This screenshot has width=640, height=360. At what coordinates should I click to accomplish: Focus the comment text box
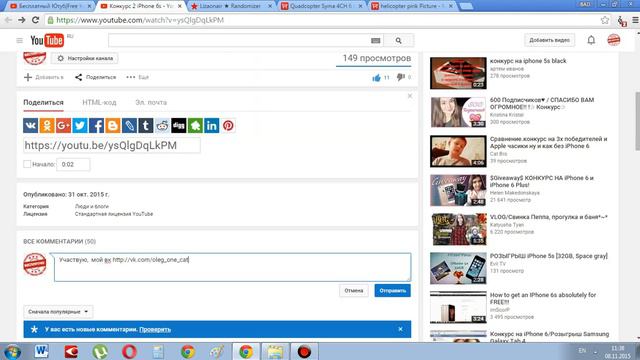click(x=232, y=267)
